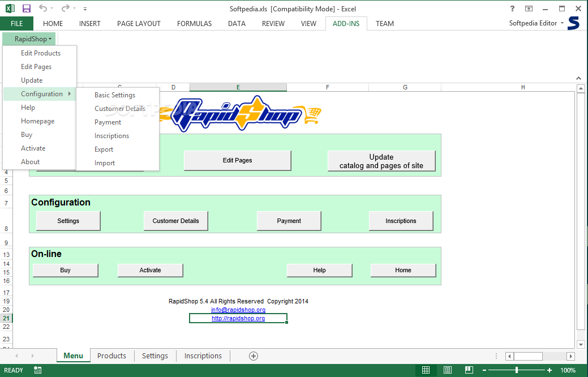Viewport: 588px width, 377px height.
Task: Click the Undo arrow icon
Action: (x=43, y=8)
